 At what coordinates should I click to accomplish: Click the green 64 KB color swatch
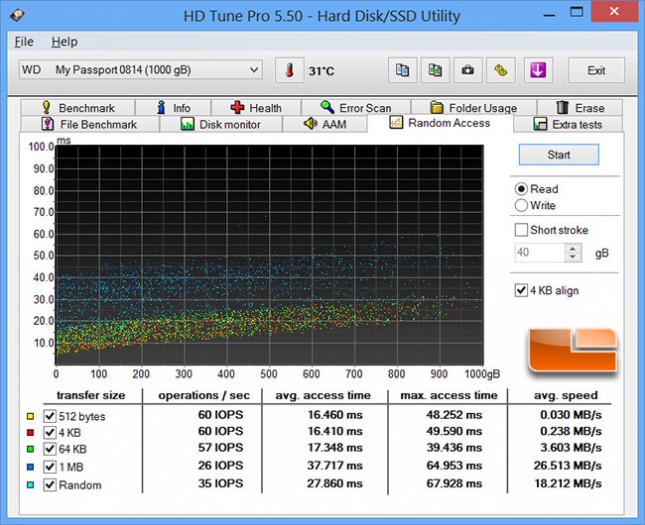pyautogui.click(x=30, y=449)
